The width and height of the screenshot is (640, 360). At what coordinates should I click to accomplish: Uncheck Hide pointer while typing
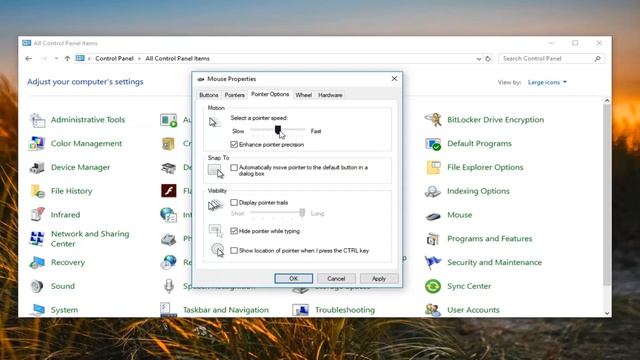pos(234,231)
